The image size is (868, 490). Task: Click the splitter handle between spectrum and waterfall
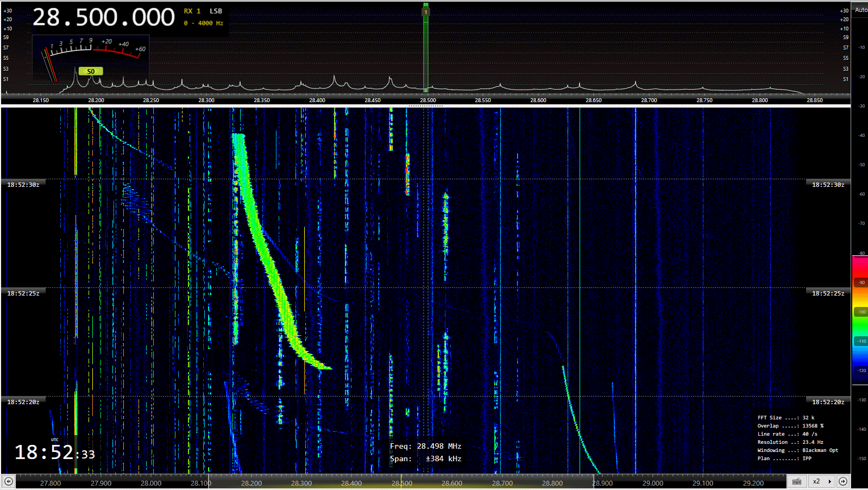click(x=426, y=106)
